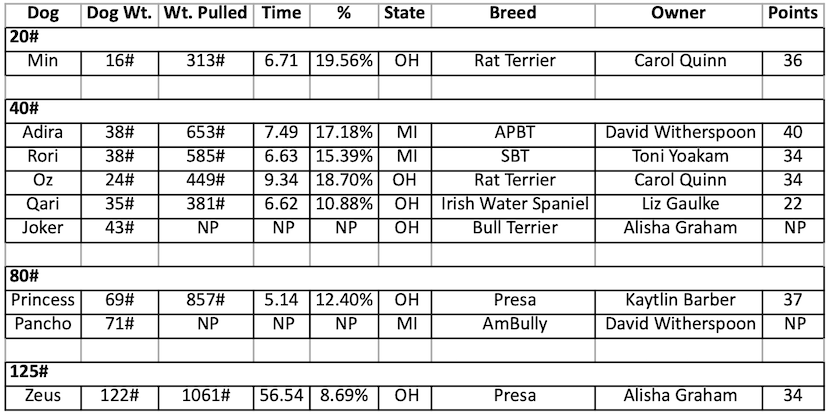830x416 pixels.
Task: Click the Points column header
Action: pos(793,14)
